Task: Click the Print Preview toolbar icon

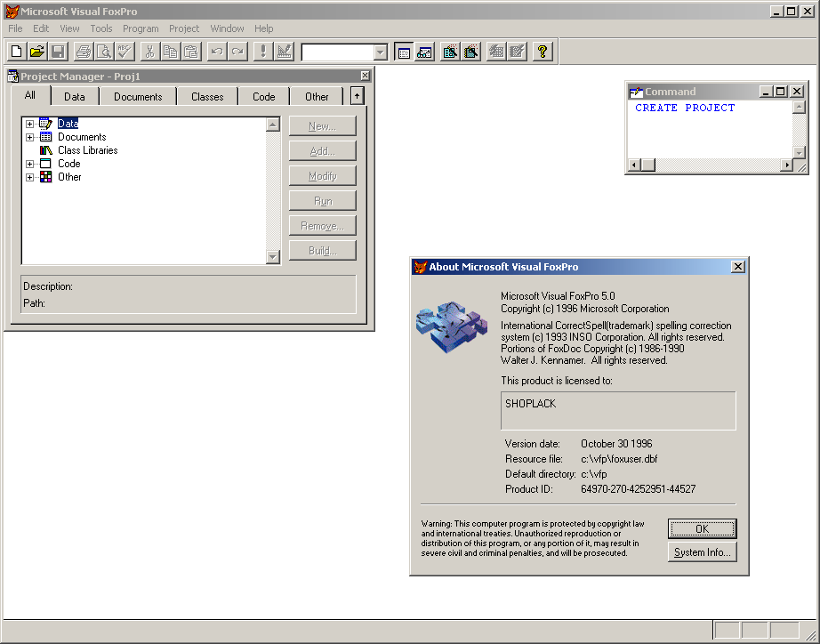Action: point(104,52)
